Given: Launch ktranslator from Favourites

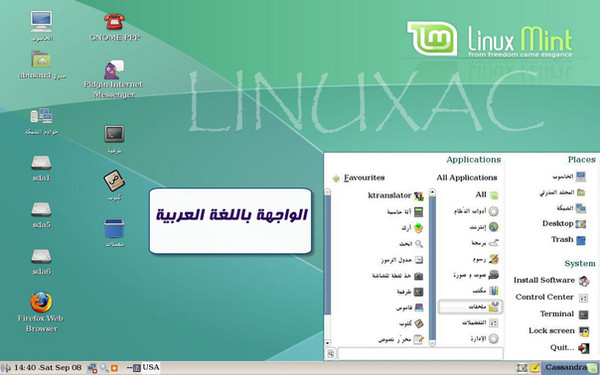Looking at the screenshot, I should point(396,196).
